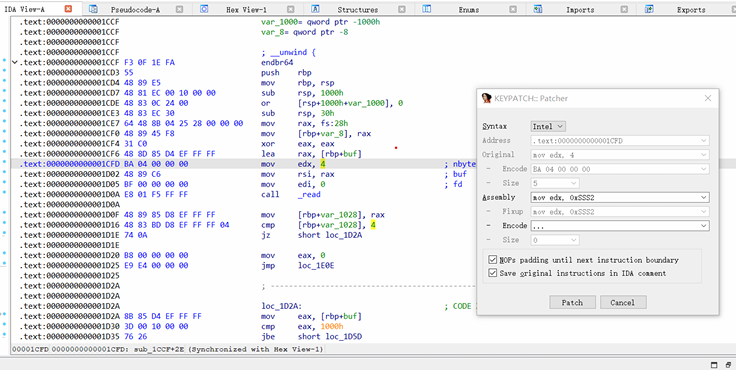
Task: Close the Pseudocode-A tab
Action: tap(179, 9)
